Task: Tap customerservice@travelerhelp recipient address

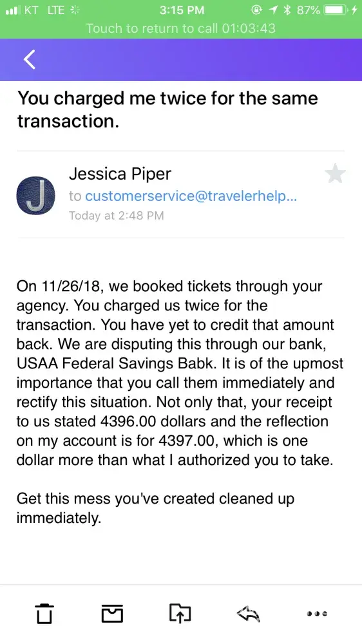Action: pos(191,196)
